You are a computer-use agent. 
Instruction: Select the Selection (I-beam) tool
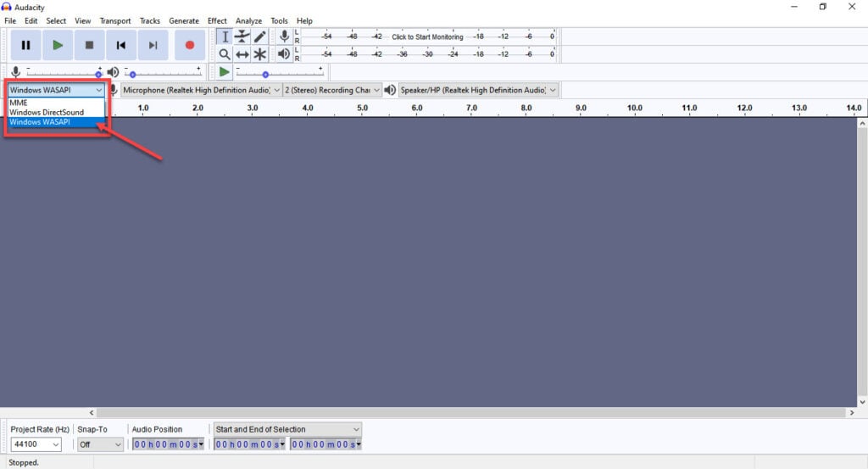click(x=224, y=37)
